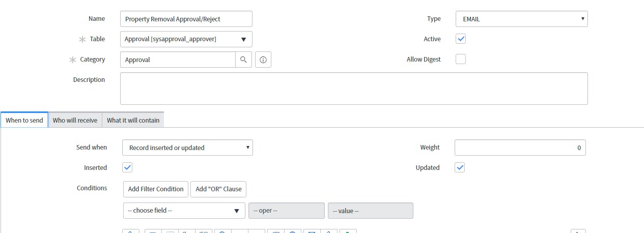Enable the Allow Digest checkbox
Screen dimensions: 644x233
tap(460, 59)
